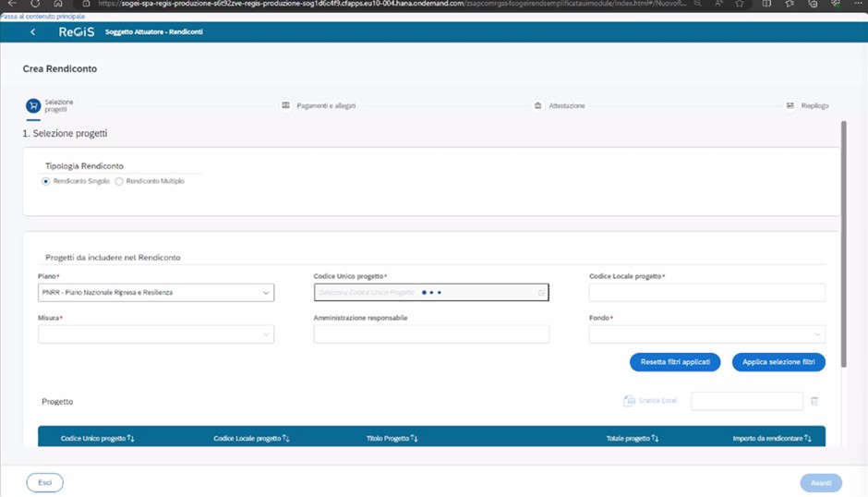Screen dimensions: 868x497
Task: Expand the Misura dropdown
Action: coord(266,334)
